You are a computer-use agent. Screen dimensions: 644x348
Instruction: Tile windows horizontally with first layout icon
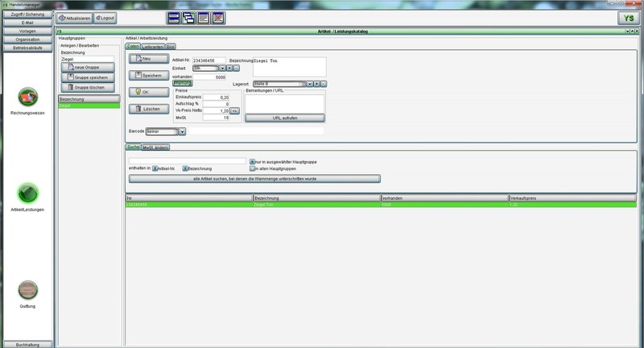[174, 18]
